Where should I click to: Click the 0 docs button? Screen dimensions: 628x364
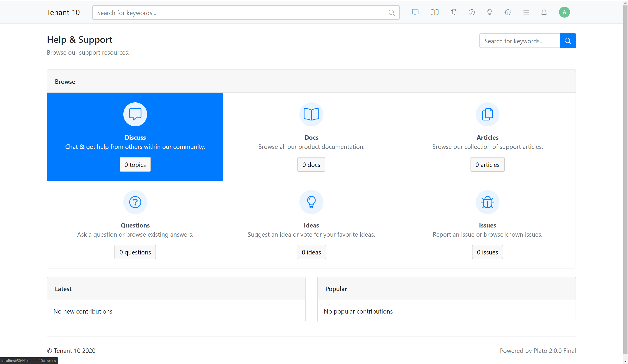click(311, 164)
